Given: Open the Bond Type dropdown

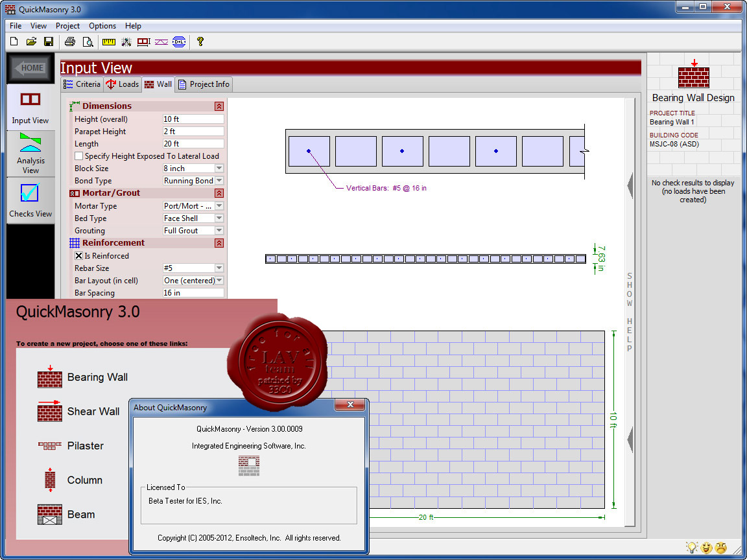Looking at the screenshot, I should 219,180.
